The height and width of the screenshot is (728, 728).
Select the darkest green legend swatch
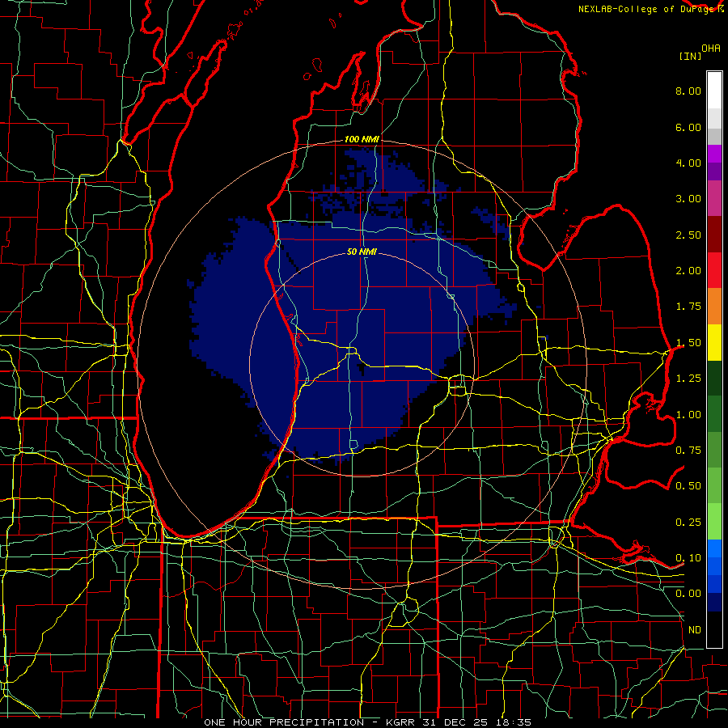click(x=714, y=378)
